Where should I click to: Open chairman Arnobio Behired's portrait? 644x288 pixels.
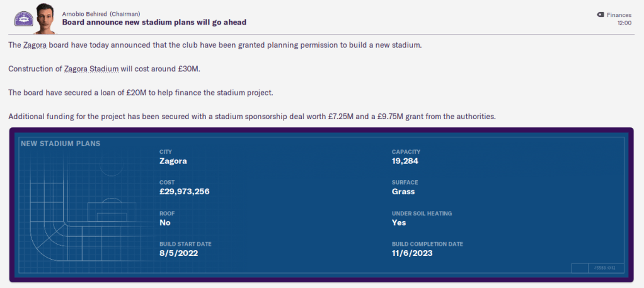45,17
